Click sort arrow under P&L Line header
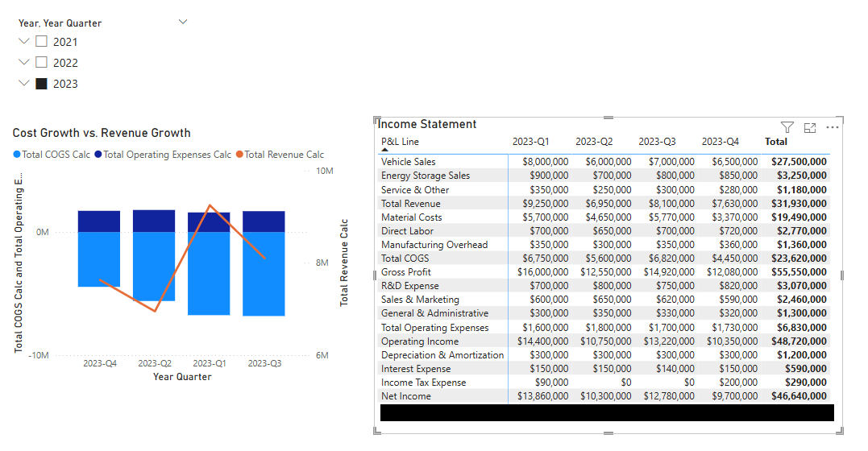Screen dimensions: 868x451 384,150
